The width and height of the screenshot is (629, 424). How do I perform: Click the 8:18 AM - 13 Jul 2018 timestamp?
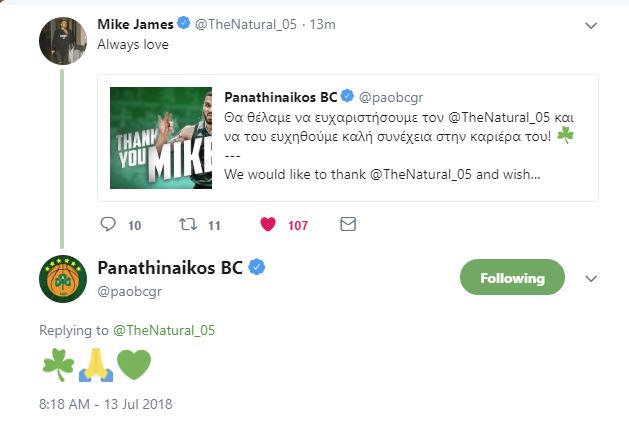coord(106,404)
